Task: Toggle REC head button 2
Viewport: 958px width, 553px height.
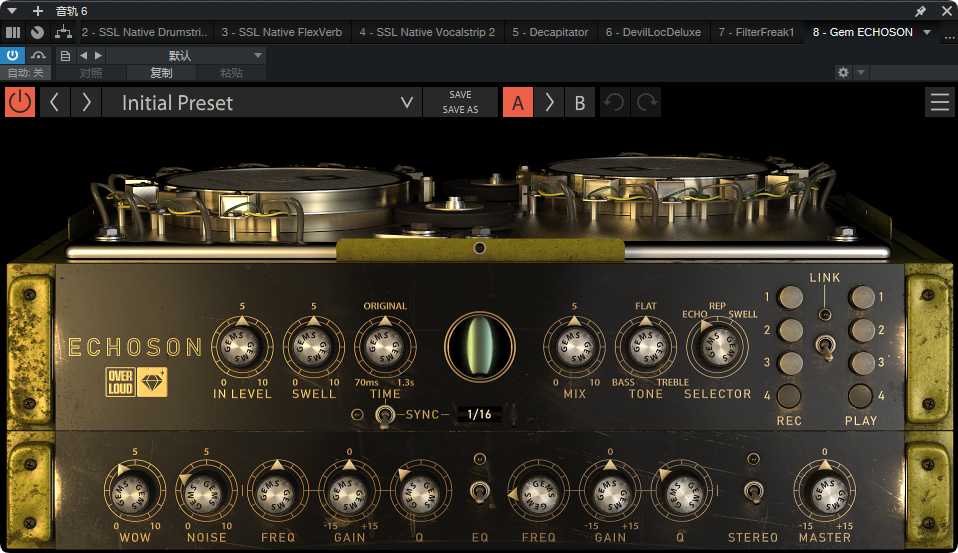Action: point(789,331)
